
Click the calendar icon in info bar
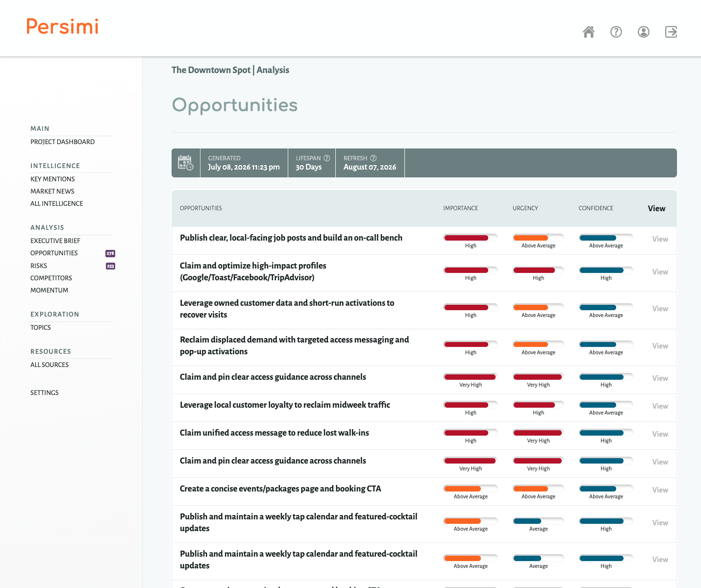click(x=186, y=163)
